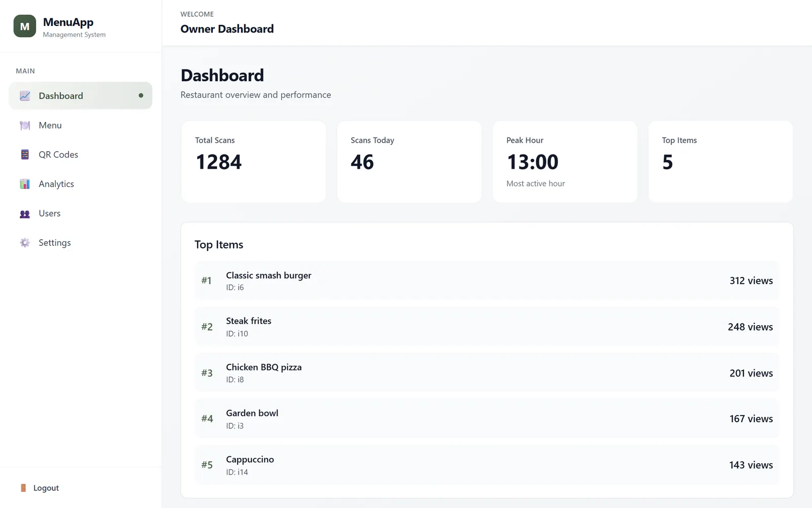Click the Settings gear icon

point(25,243)
